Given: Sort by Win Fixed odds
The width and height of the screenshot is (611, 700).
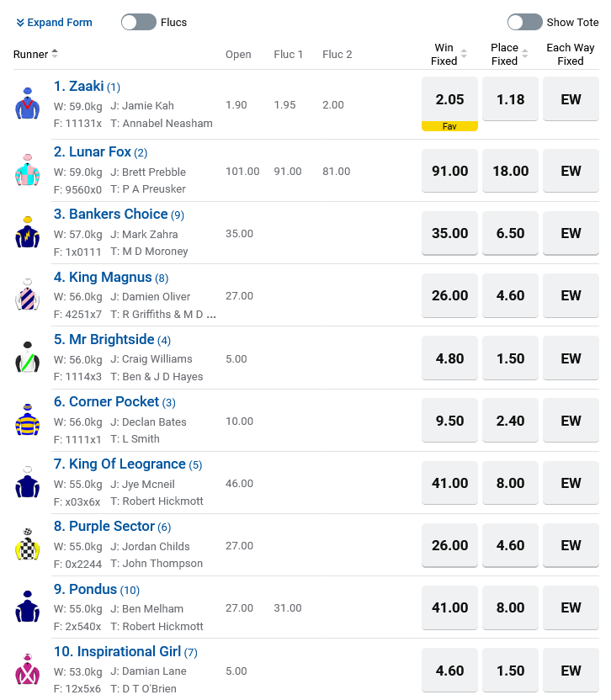Looking at the screenshot, I should click(464, 54).
